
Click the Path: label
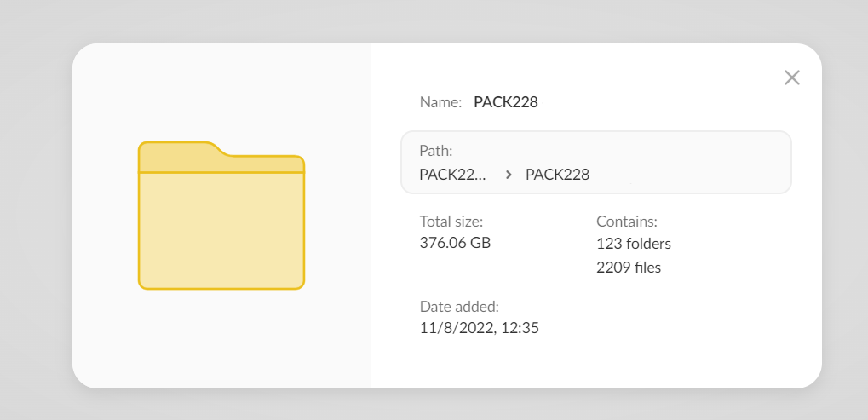click(436, 151)
